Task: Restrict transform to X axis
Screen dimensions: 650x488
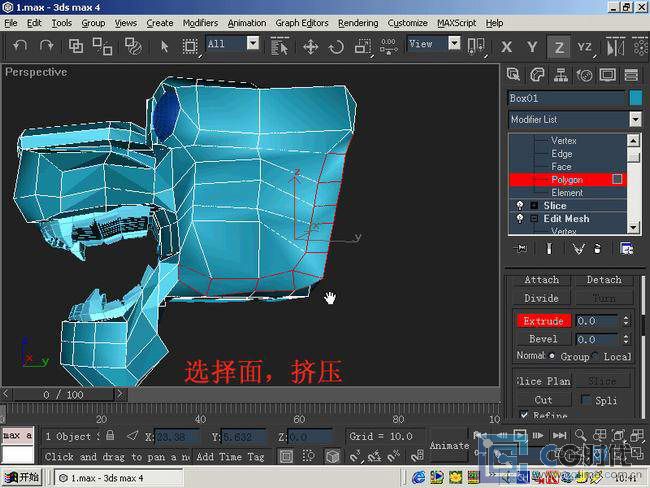Action: (506, 47)
